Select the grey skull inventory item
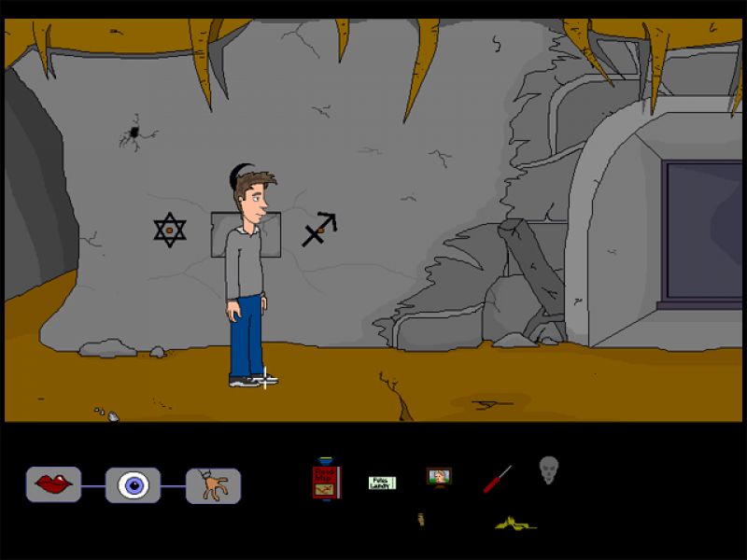This screenshot has height=560, width=747. pos(548,470)
